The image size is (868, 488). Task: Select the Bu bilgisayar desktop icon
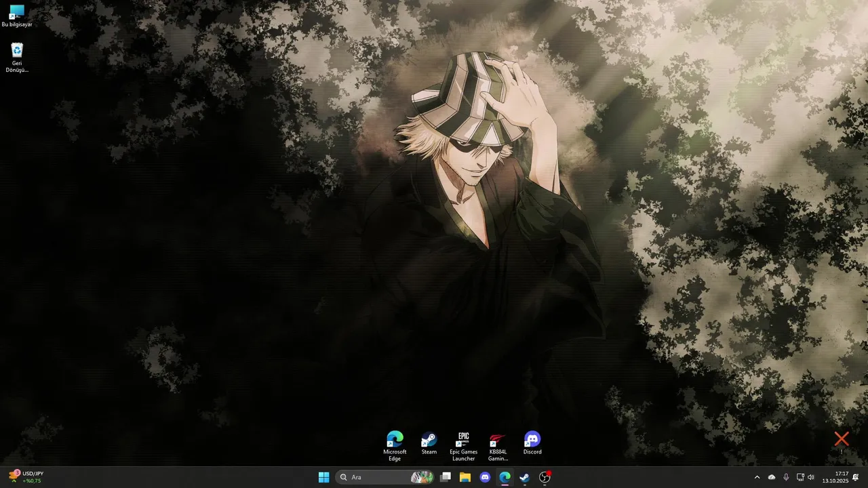click(17, 16)
